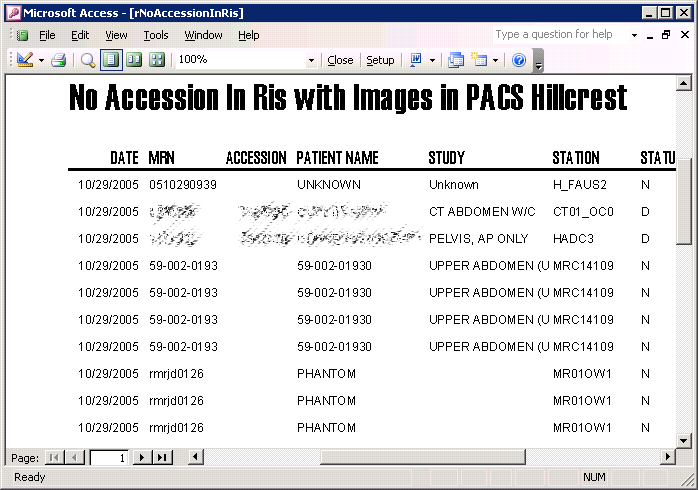Image resolution: width=698 pixels, height=490 pixels.
Task: Open the 100% zoom combo box
Action: tap(246, 60)
